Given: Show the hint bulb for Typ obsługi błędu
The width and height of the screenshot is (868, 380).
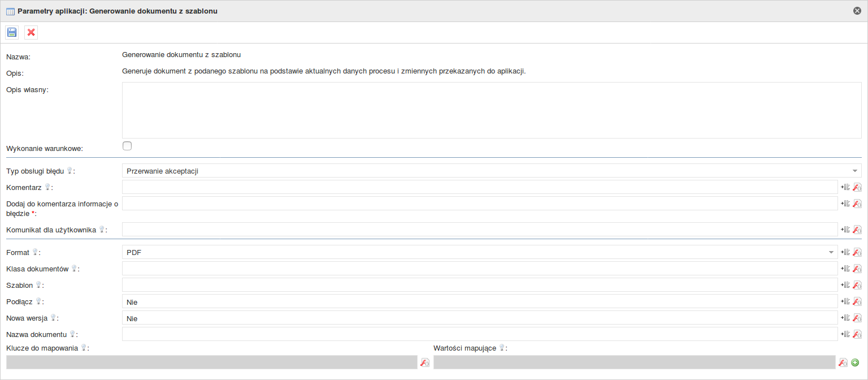Looking at the screenshot, I should click(x=70, y=170).
